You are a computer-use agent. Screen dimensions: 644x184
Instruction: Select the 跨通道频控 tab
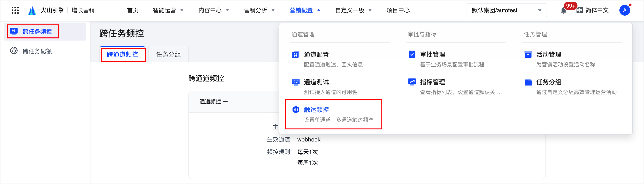[x=122, y=54]
